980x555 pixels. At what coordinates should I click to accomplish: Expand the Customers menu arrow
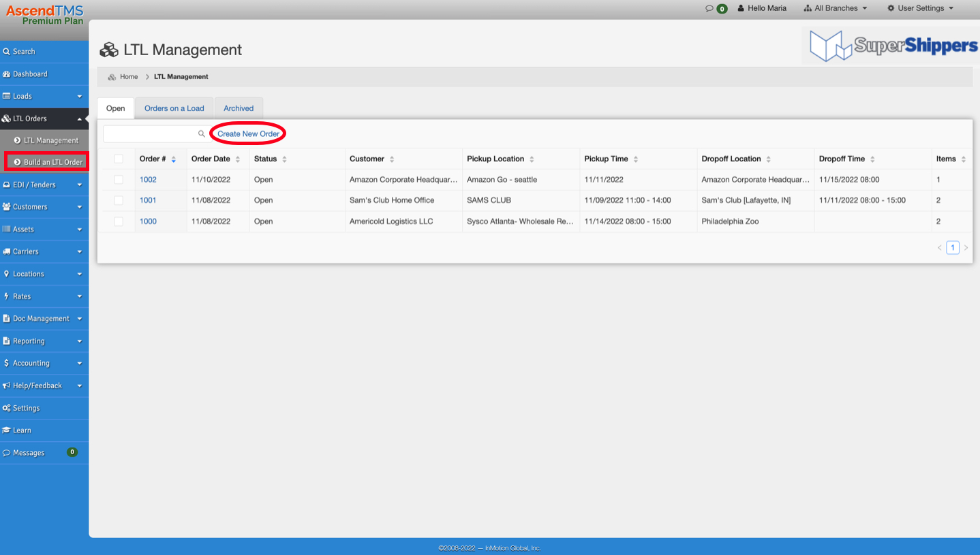80,208
